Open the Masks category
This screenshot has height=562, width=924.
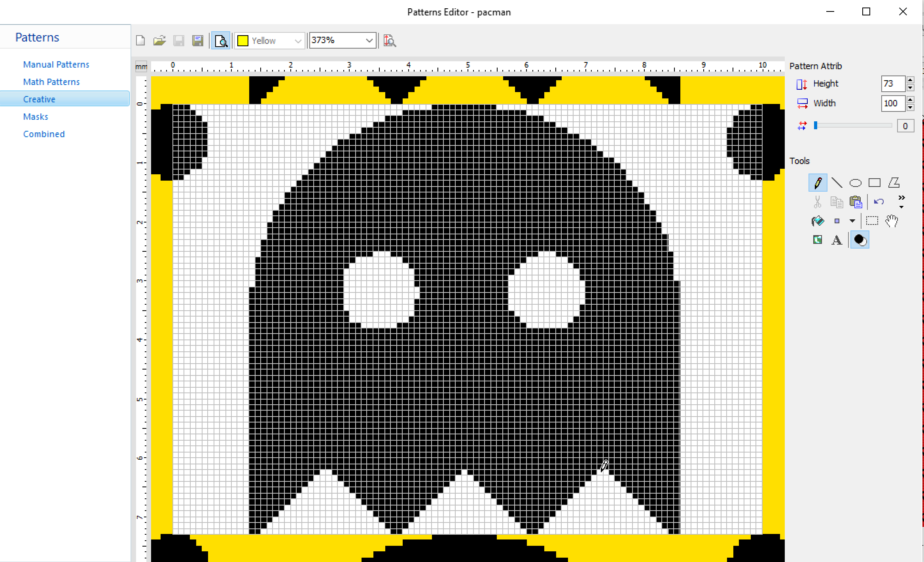tap(36, 117)
